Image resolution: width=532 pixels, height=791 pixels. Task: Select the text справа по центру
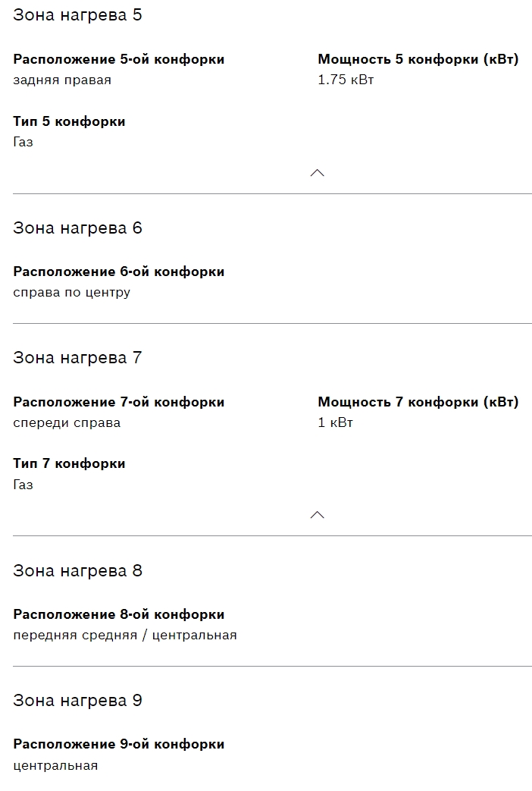[71, 293]
